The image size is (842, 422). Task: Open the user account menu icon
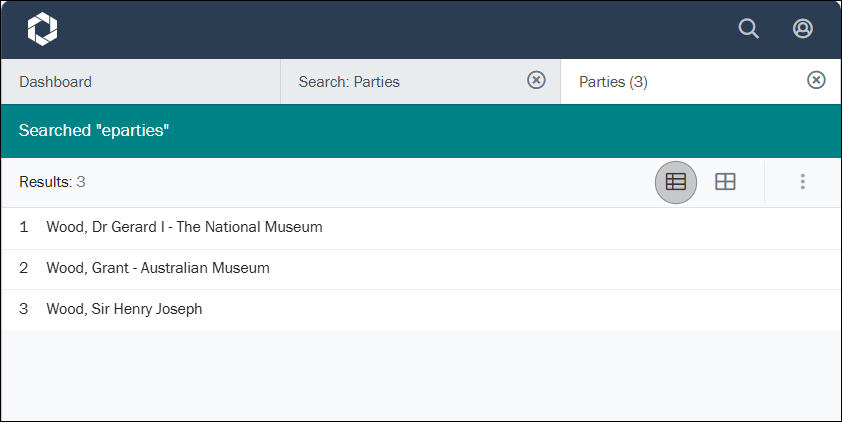803,29
